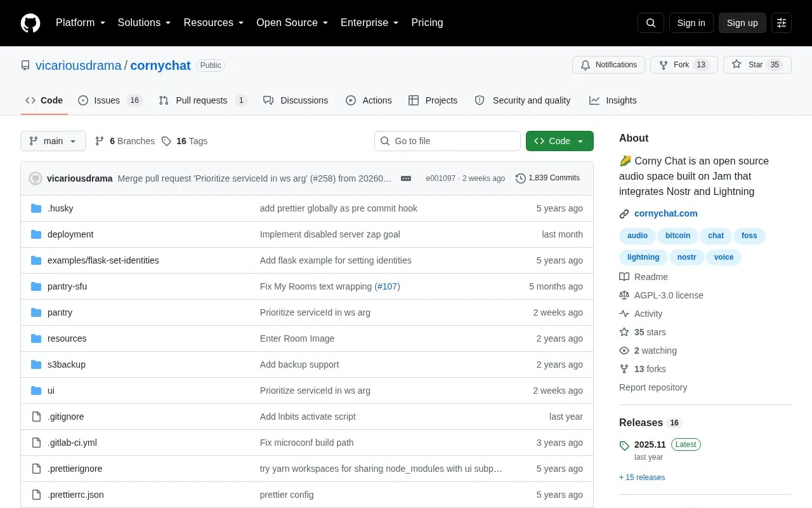Click the law scale license icon
The image size is (812, 508).
tap(624, 295)
